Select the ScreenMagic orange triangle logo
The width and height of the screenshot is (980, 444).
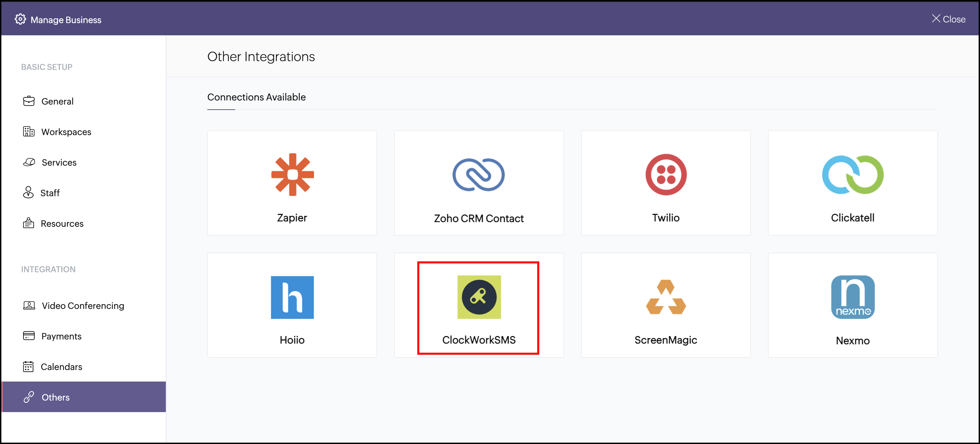(665, 297)
